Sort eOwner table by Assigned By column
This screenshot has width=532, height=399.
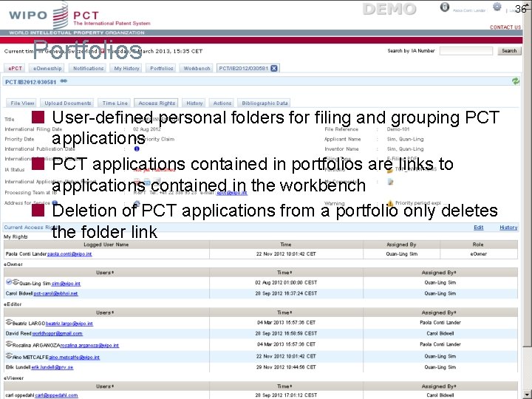tap(439, 272)
